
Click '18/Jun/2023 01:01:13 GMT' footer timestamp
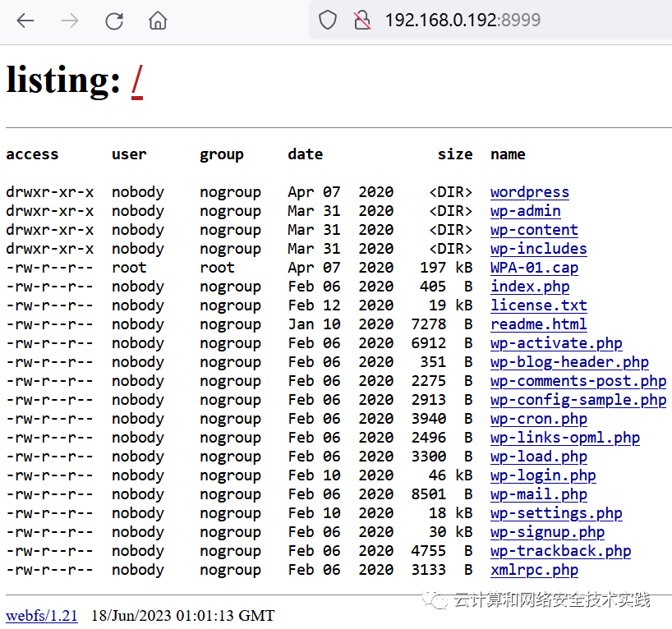click(x=183, y=616)
